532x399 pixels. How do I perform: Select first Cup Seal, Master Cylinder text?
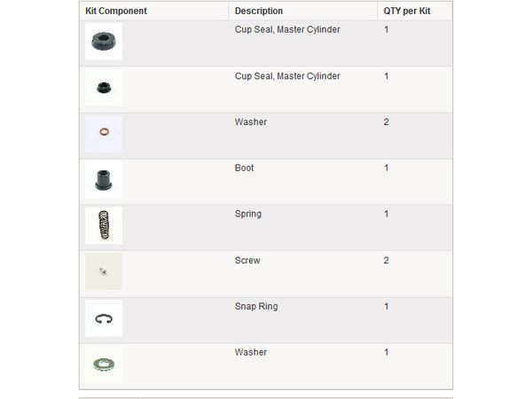point(287,29)
